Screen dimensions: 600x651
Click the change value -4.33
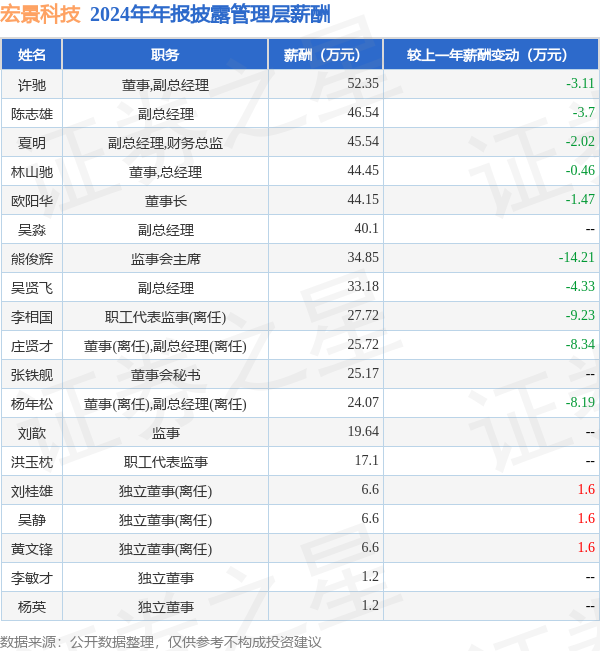580,286
